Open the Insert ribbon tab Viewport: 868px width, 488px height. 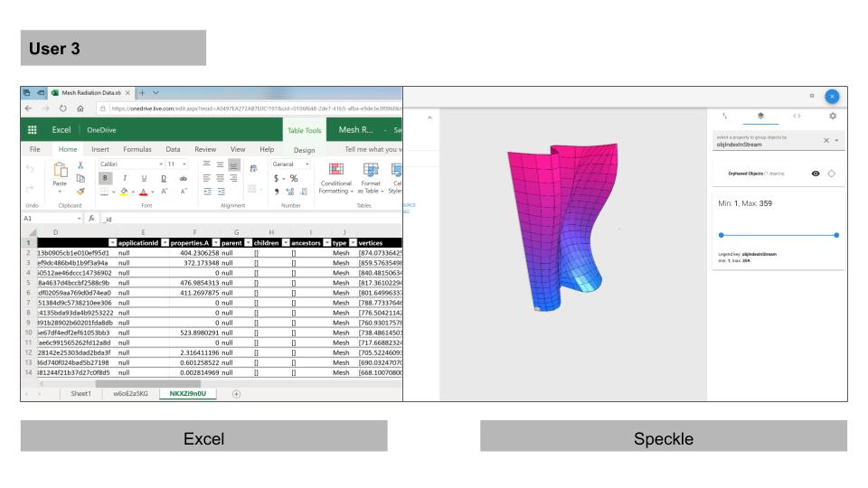(x=99, y=149)
